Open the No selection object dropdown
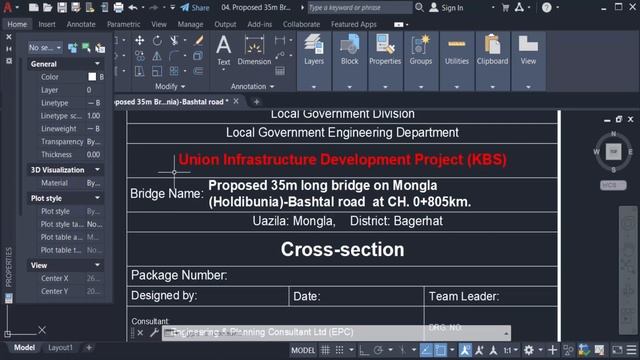This screenshot has width=640, height=360. 45,48
